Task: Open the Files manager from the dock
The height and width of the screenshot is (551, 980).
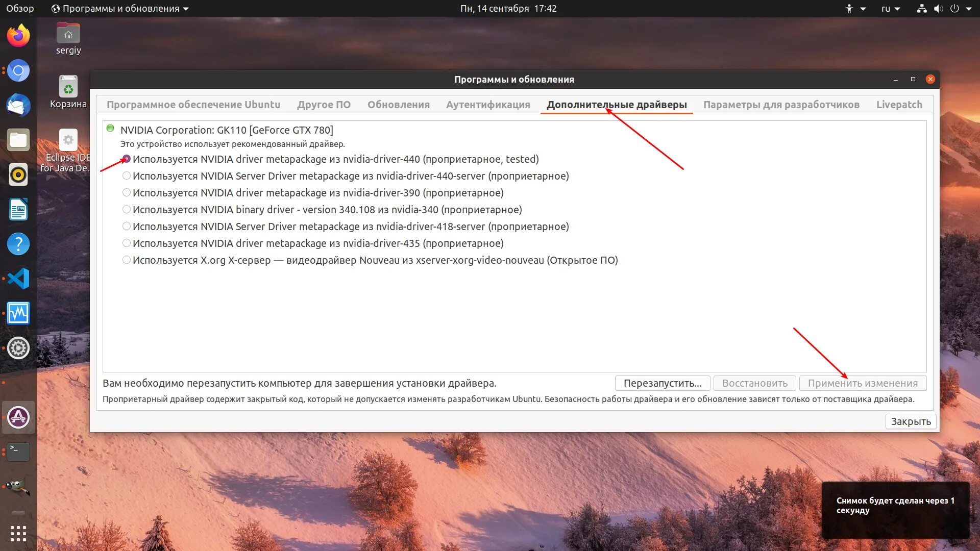Action: pos(18,140)
